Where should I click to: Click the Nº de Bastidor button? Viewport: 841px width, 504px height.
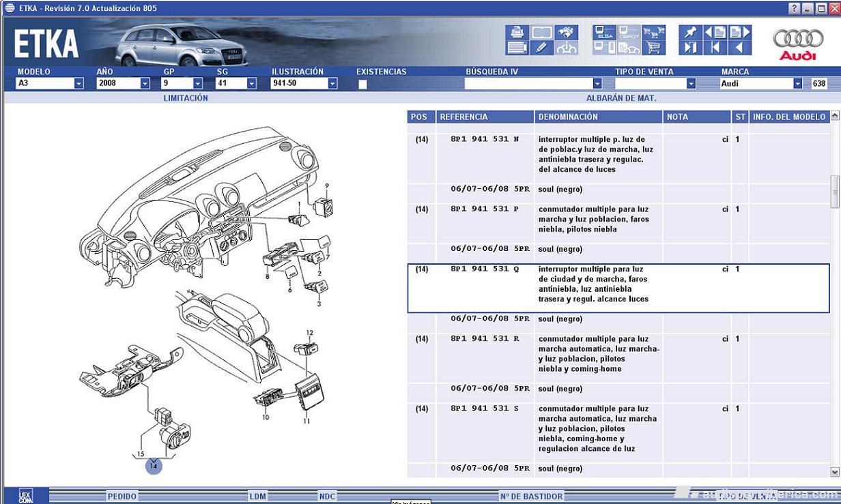tap(531, 496)
